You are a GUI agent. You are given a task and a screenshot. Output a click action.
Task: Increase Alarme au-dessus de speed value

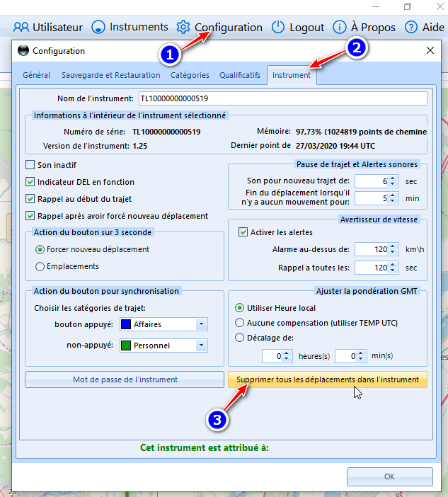393,246
